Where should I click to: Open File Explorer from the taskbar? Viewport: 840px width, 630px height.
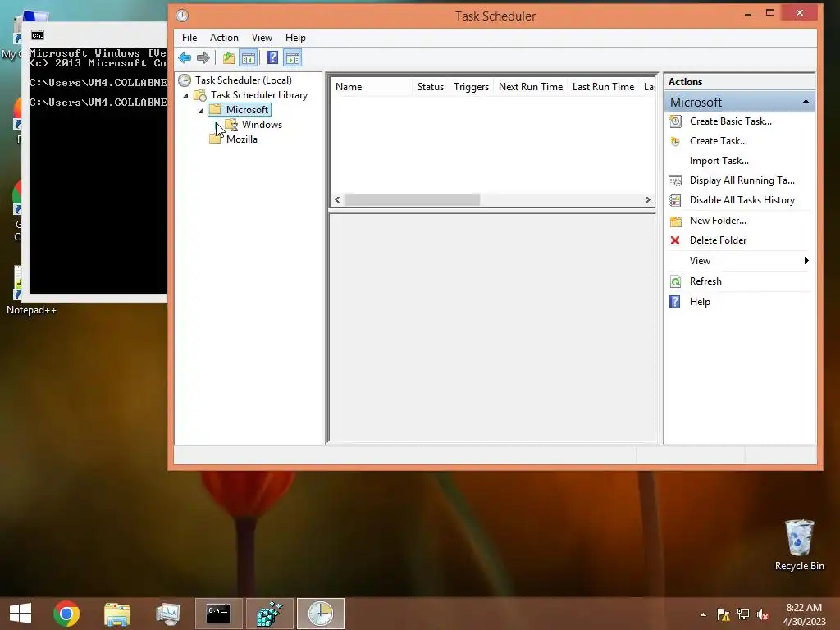(x=117, y=614)
